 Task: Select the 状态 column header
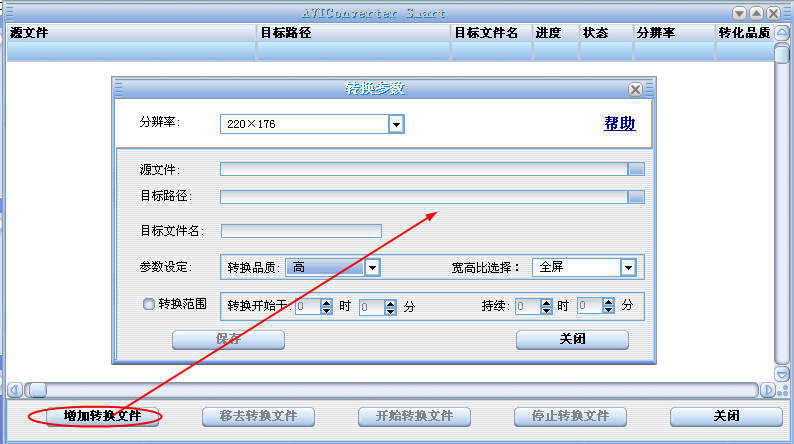(x=606, y=33)
